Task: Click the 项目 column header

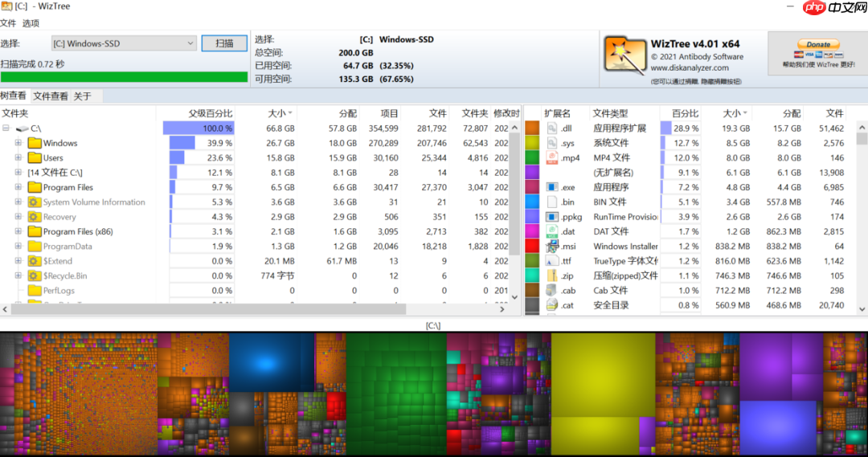Action: pos(389,113)
